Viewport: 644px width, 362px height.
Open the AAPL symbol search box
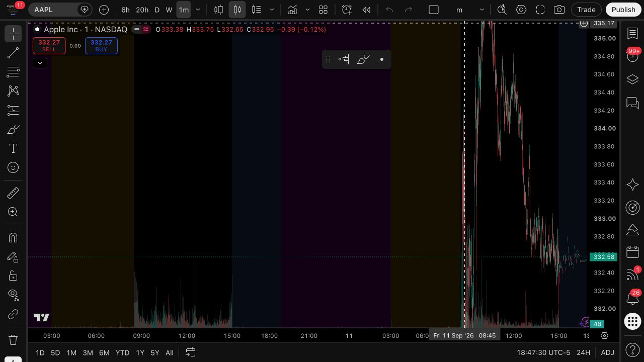tap(60, 10)
